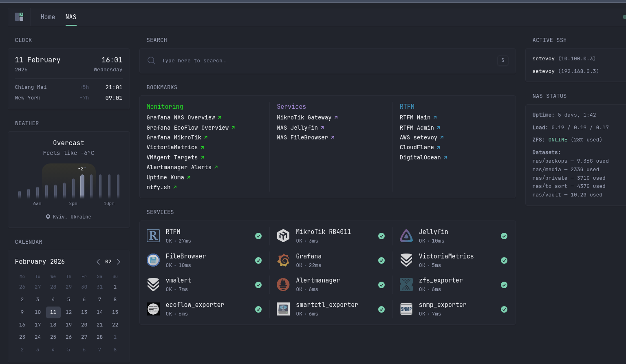Screen dimensions: 626x364
Task: Open the Jellyfin service icon
Action: (x=406, y=236)
